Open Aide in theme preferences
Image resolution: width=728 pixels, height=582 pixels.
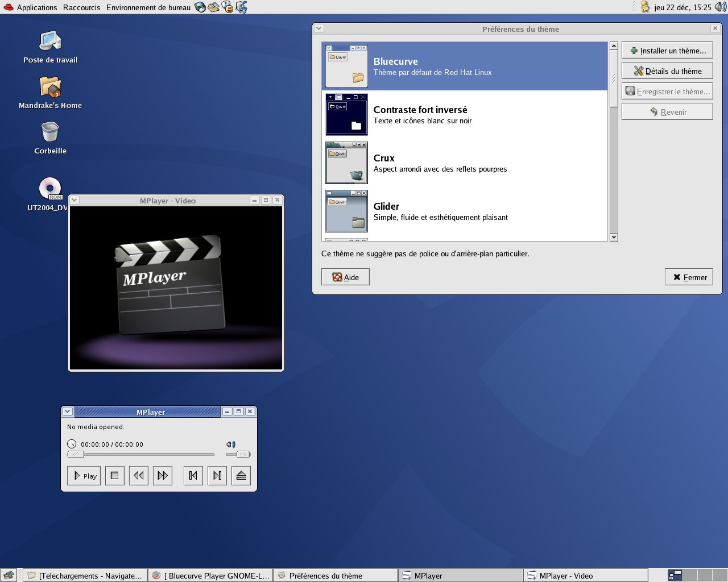point(345,277)
